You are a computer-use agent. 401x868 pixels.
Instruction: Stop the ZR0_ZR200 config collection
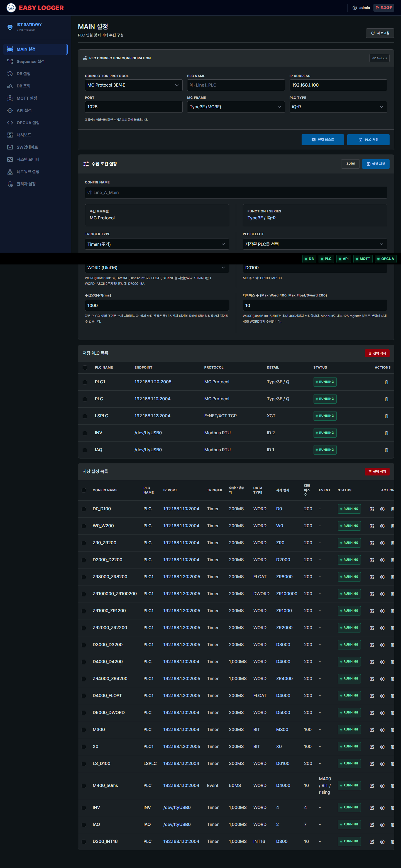tap(382, 543)
